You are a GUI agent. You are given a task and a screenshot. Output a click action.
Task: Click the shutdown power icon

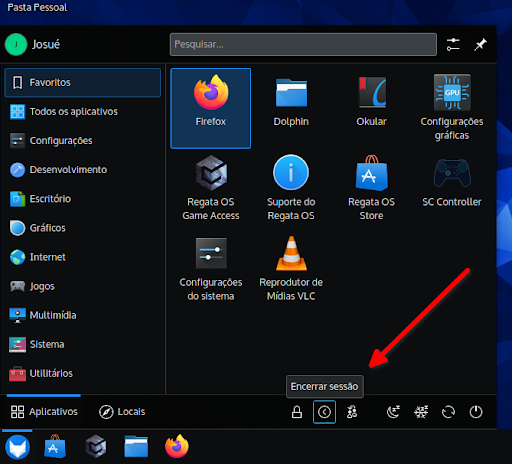(x=476, y=412)
